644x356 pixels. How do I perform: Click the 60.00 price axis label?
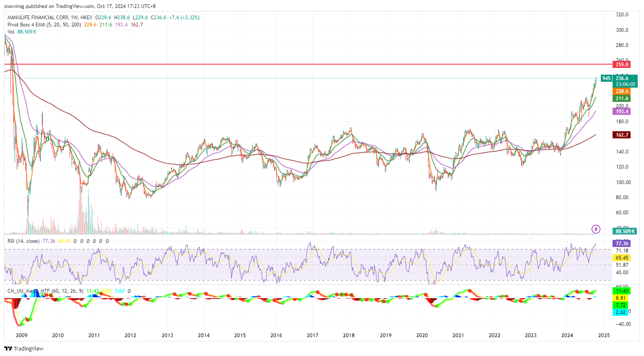click(622, 213)
